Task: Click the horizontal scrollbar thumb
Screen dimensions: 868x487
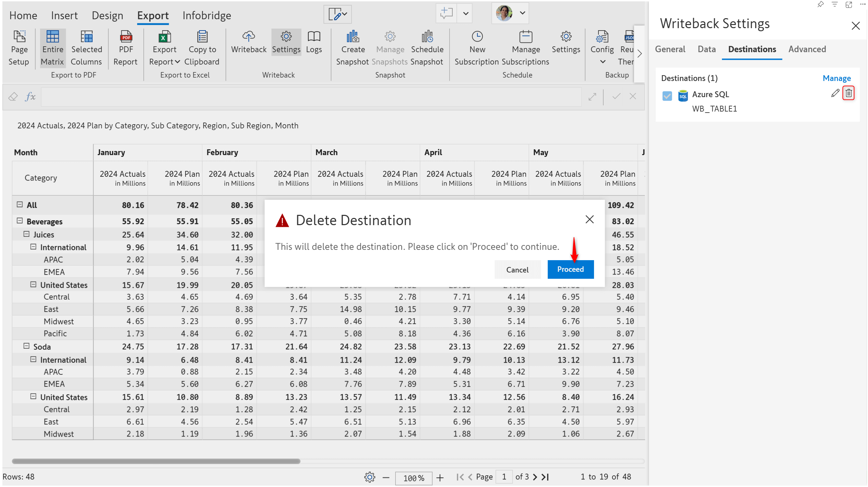Action: click(x=156, y=461)
